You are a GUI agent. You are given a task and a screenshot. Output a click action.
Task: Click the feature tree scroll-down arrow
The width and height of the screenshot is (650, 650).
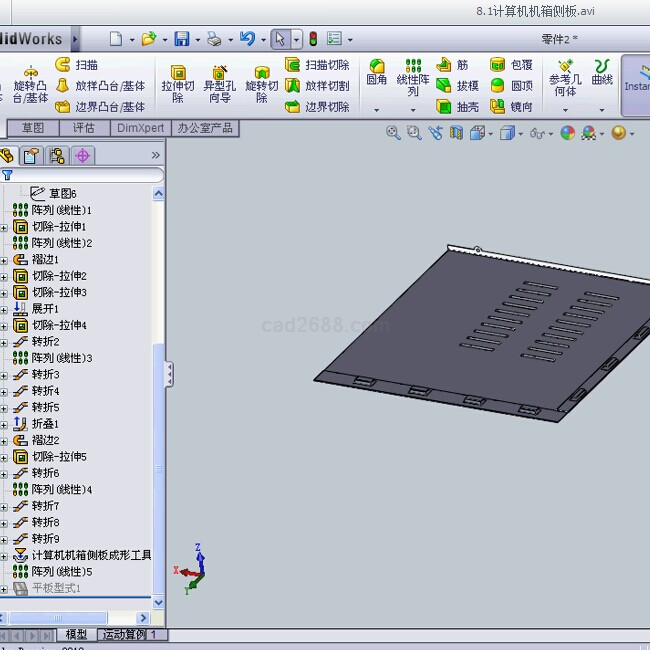(x=157, y=602)
